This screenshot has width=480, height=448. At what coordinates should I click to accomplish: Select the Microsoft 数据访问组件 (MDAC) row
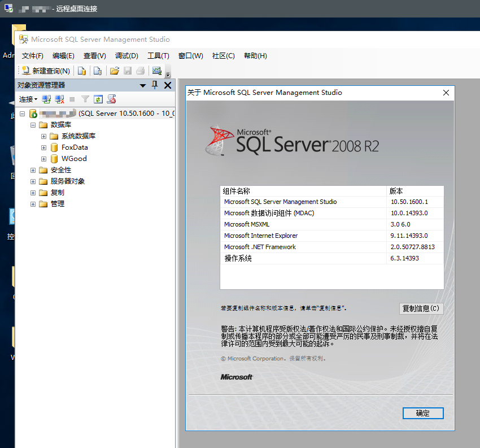(332, 213)
